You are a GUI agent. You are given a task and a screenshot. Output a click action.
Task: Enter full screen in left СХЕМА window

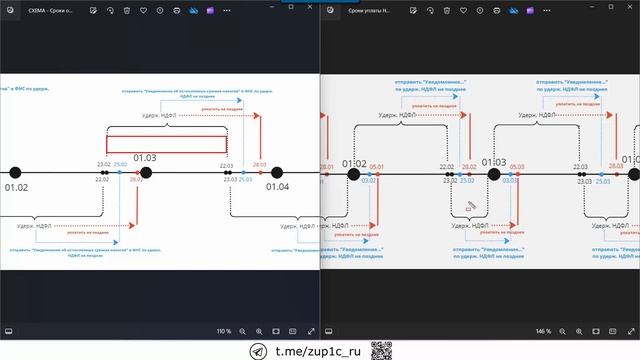click(x=311, y=331)
